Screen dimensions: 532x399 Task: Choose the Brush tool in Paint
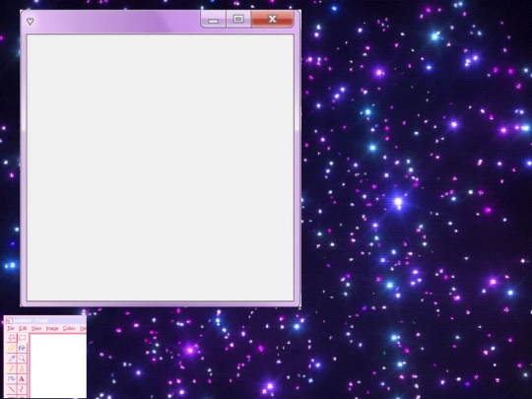[x=22, y=368]
